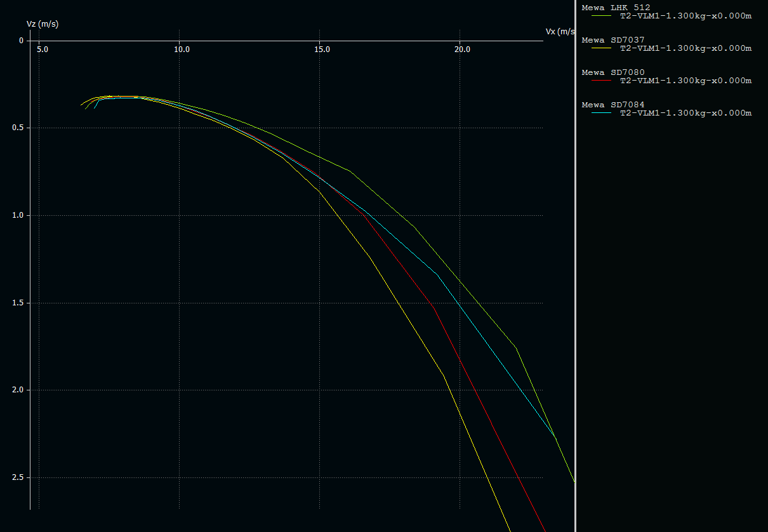Click the T2-VLM1 polar name under Mewa LHK 512
The height and width of the screenshot is (532, 768).
point(685,16)
